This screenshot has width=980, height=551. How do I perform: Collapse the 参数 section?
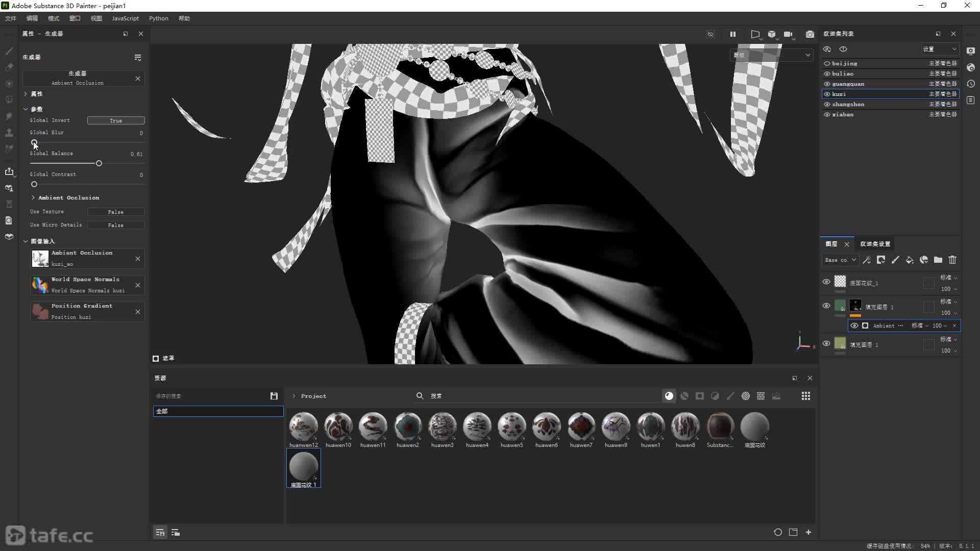tap(26, 109)
